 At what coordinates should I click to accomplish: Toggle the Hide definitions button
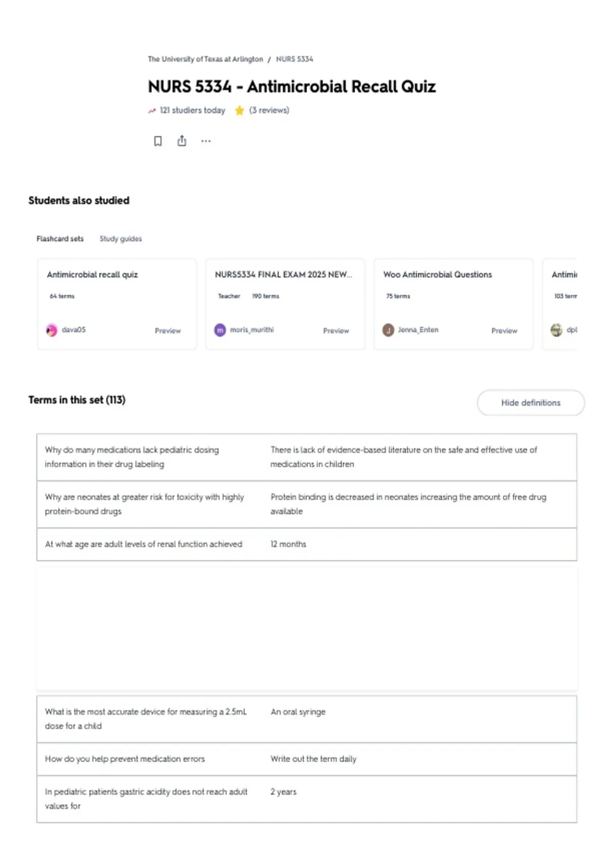click(531, 403)
